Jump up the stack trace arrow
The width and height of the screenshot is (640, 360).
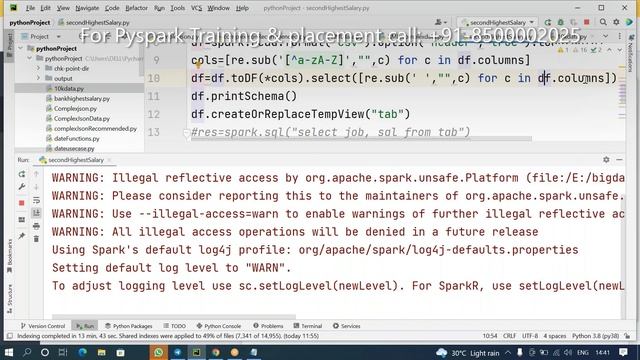tap(36, 174)
